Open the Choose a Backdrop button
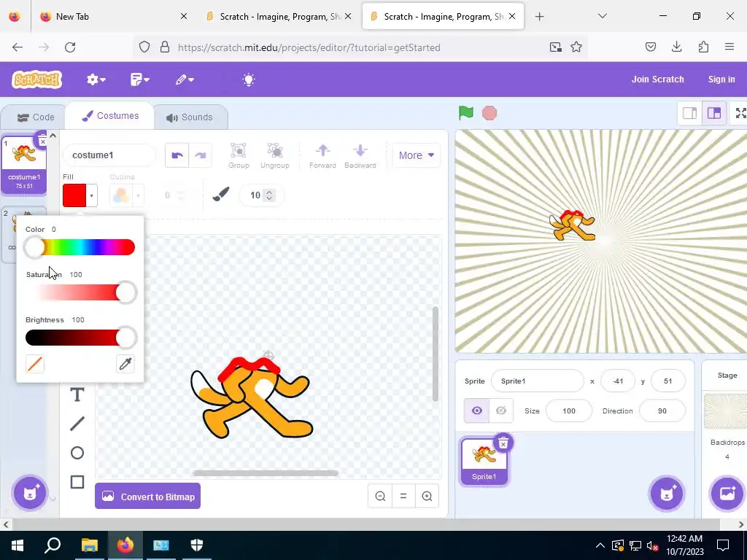The width and height of the screenshot is (747, 560). tap(727, 494)
